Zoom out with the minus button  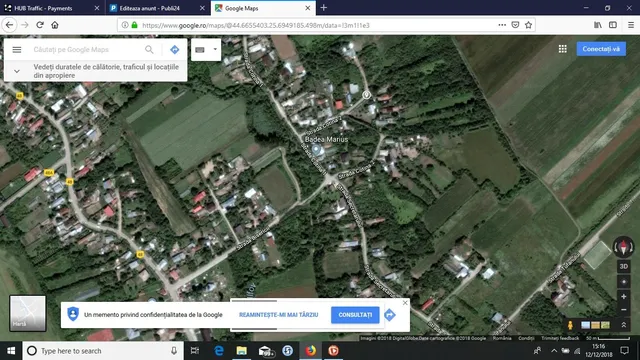[x=624, y=310]
